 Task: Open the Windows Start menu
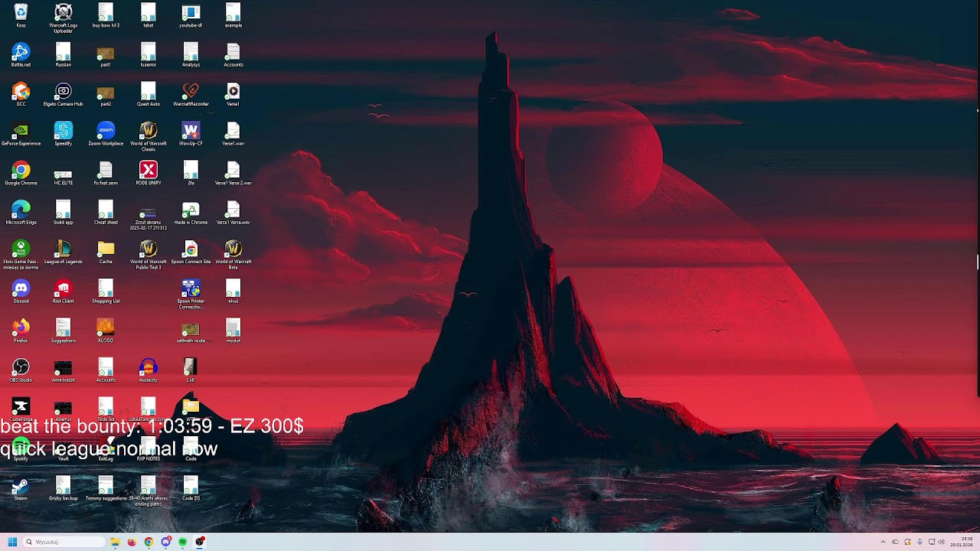point(12,542)
